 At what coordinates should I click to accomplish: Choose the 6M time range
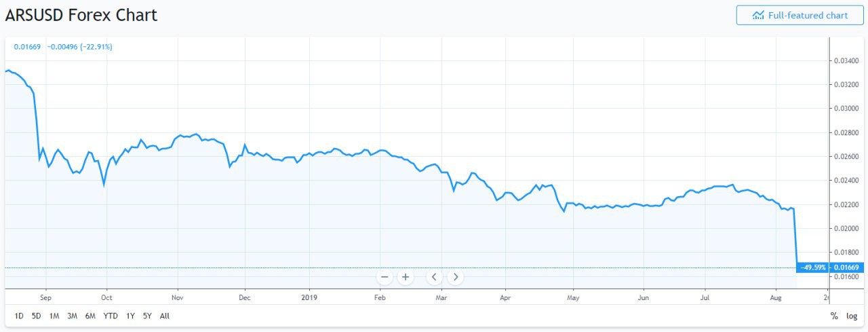90,316
